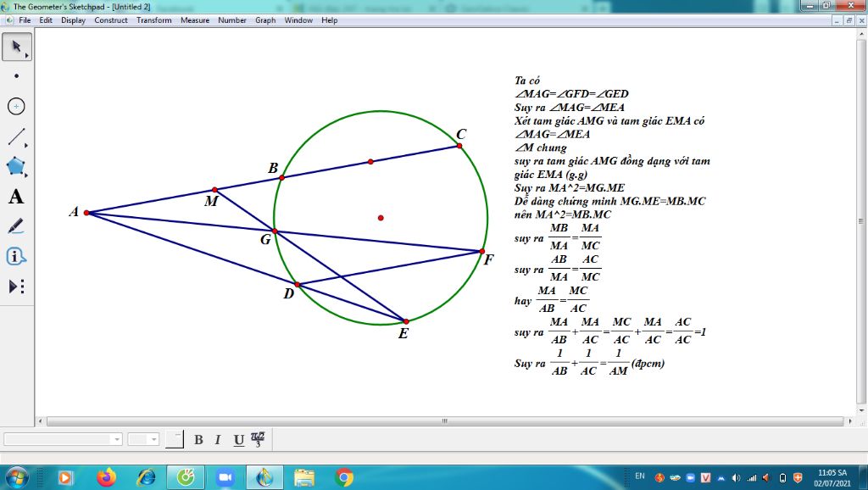The image size is (868, 490).
Task: Click the vertical scrollbar down arrow
Action: [x=861, y=410]
